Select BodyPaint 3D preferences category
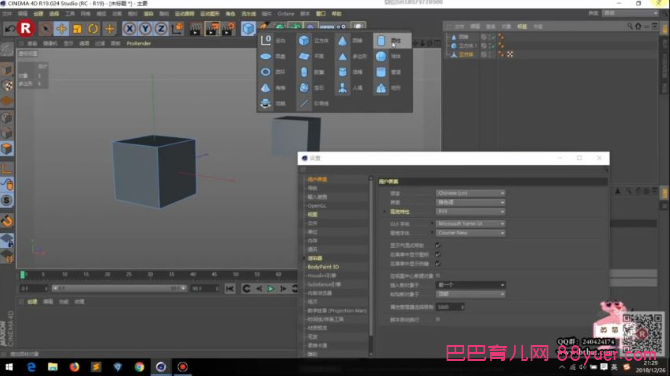The width and height of the screenshot is (670, 376). (323, 267)
